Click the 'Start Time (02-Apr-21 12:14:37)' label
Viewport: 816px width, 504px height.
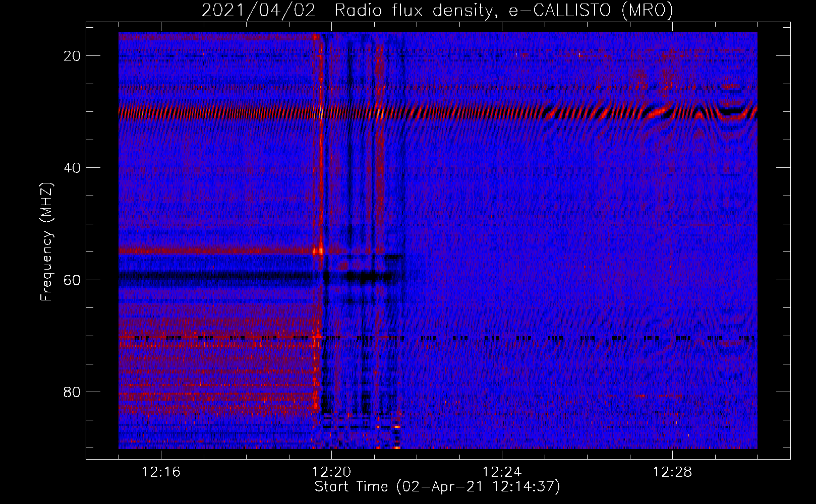point(437,487)
